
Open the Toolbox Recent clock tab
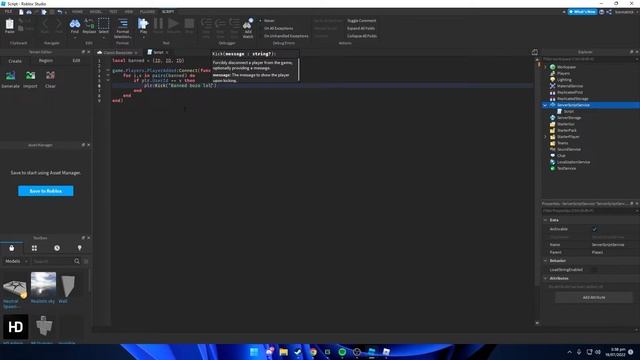57,248
